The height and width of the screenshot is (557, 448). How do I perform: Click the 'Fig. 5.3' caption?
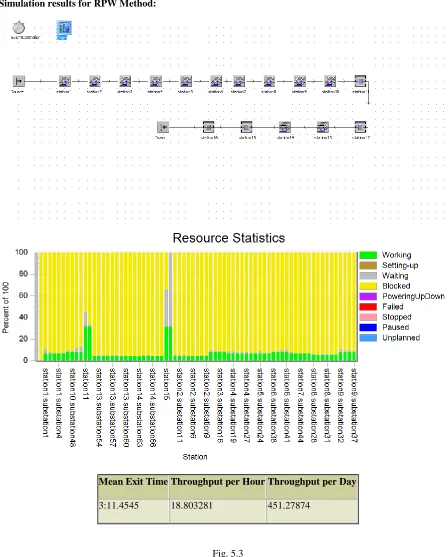(x=228, y=553)
